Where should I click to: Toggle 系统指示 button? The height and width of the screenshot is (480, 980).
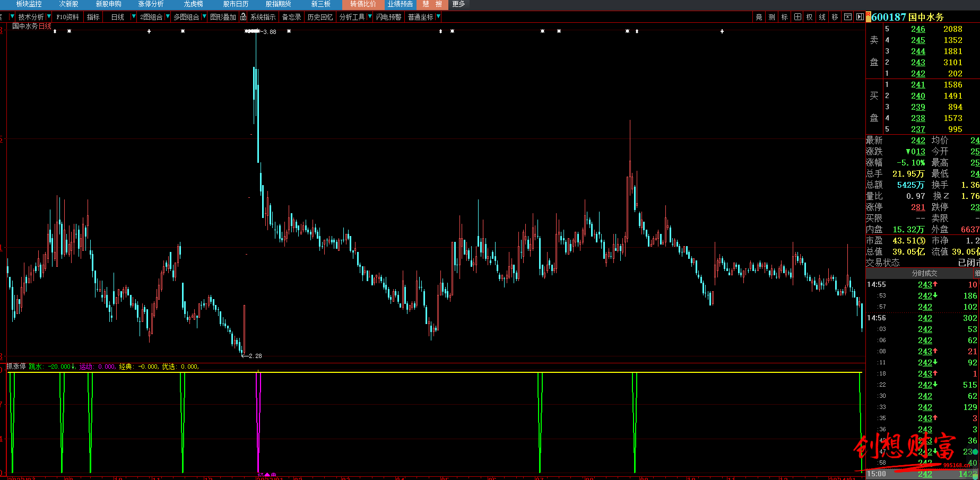[x=263, y=17]
